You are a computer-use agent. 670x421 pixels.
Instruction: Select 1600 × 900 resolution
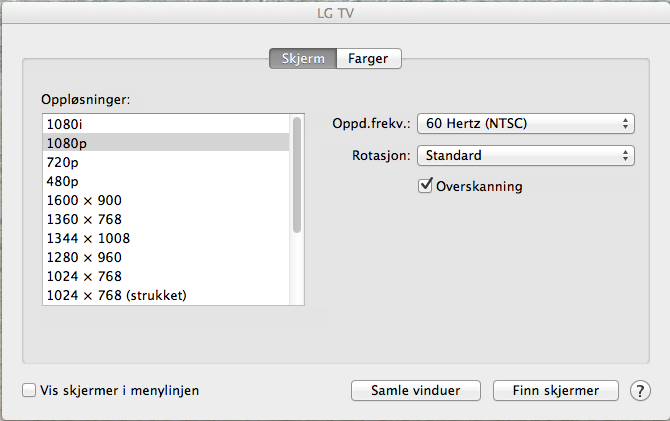166,200
